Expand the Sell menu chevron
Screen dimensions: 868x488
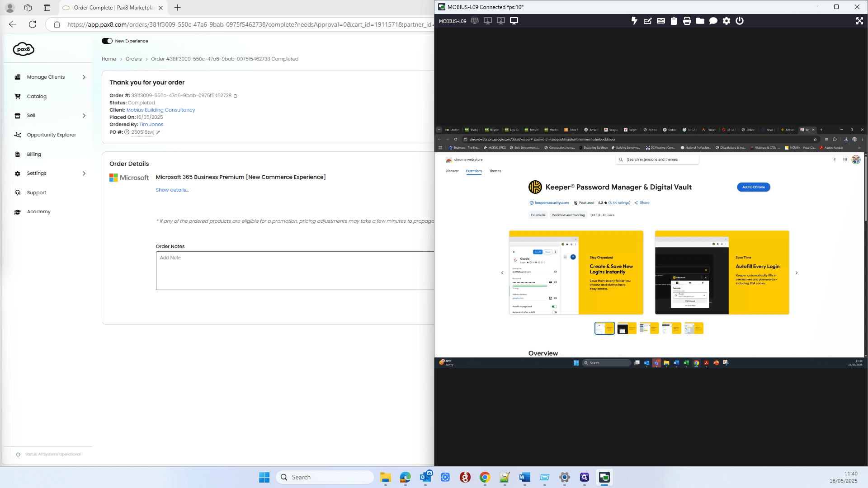tap(84, 116)
